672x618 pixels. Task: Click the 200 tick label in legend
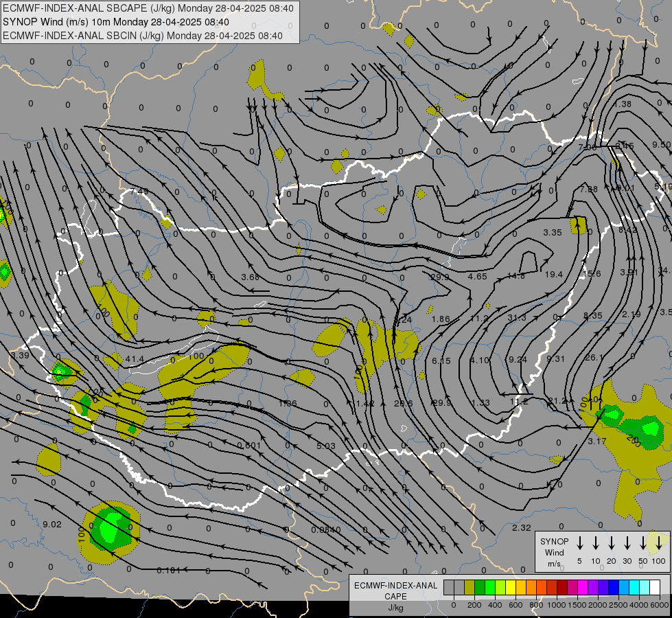click(x=474, y=605)
